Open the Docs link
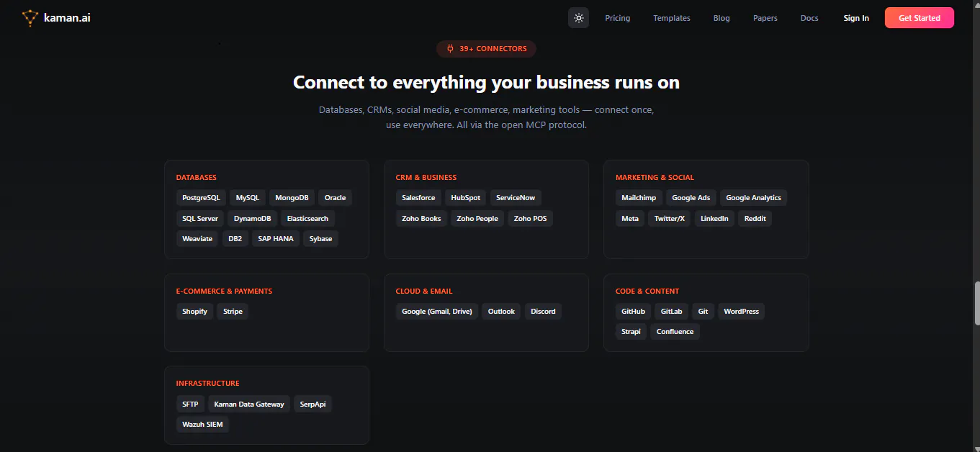Screen dimensions: 980x452 [x=809, y=18]
